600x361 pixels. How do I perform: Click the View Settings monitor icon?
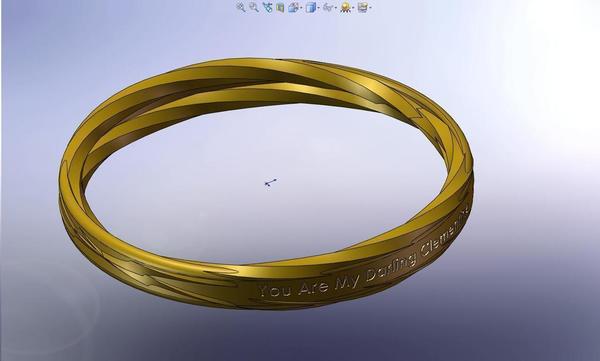pos(362,7)
